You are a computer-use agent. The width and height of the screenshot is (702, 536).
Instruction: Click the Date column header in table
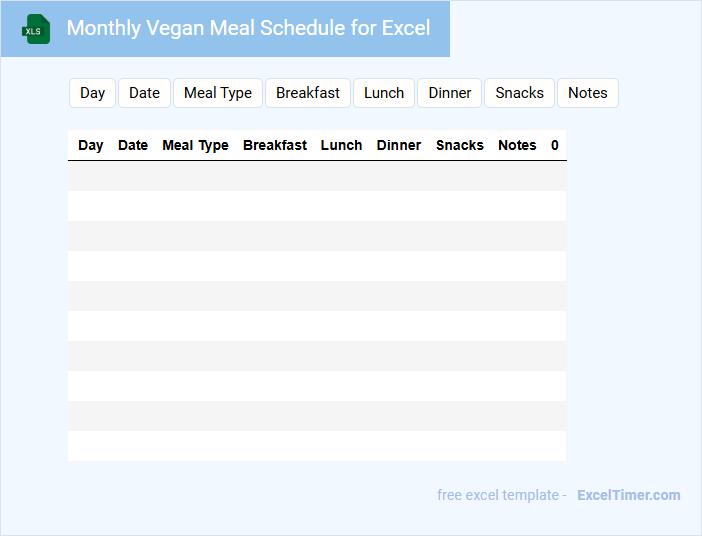pyautogui.click(x=133, y=145)
